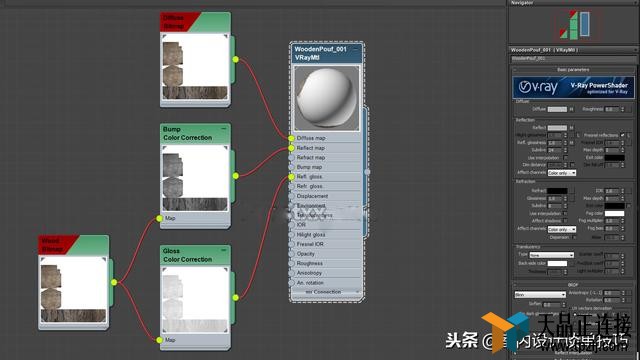640x360 pixels.
Task: Enable Use interpolation under Reflection
Action: click(x=565, y=158)
